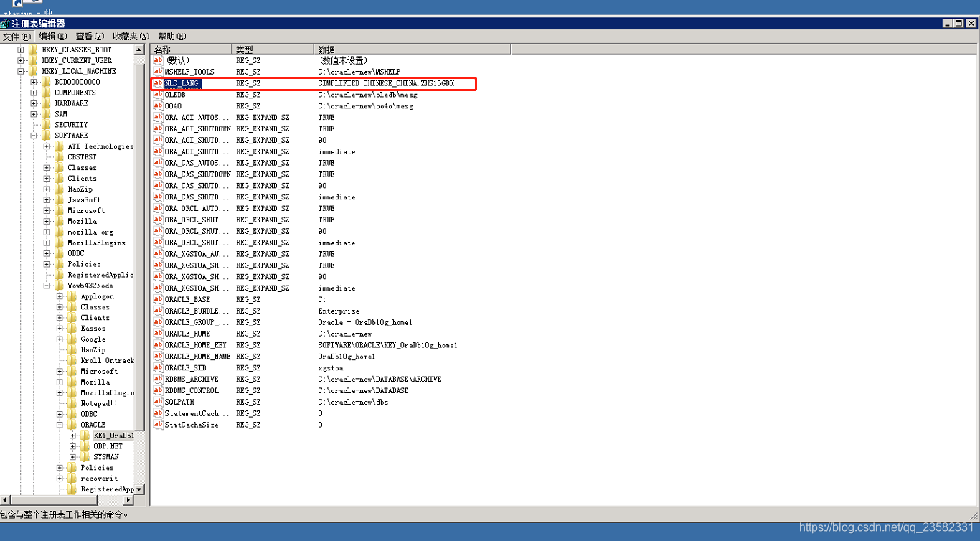Click the ab icon next to NLS_LANG

(157, 83)
